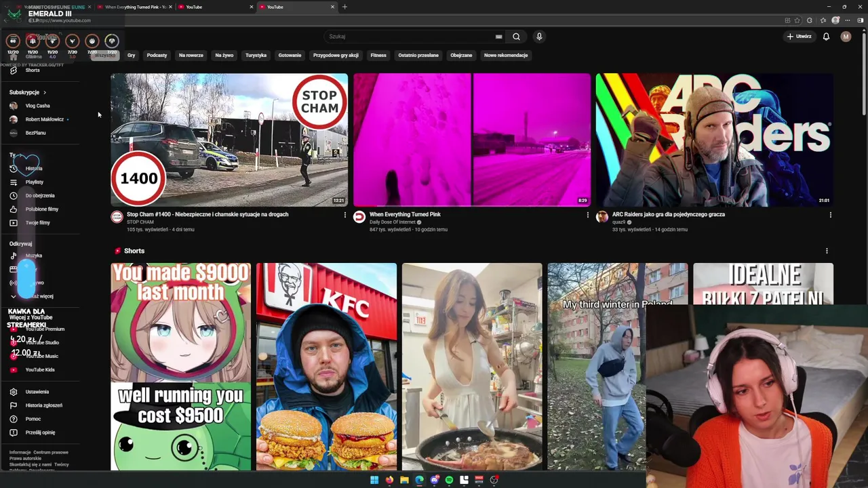Screen dimensions: 868x488
Task: Open STOP CHAM channel avatar
Action: click(117, 217)
